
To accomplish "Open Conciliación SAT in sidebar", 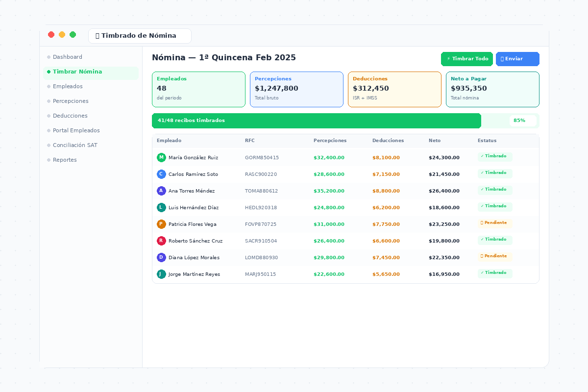I will coord(91,145).
